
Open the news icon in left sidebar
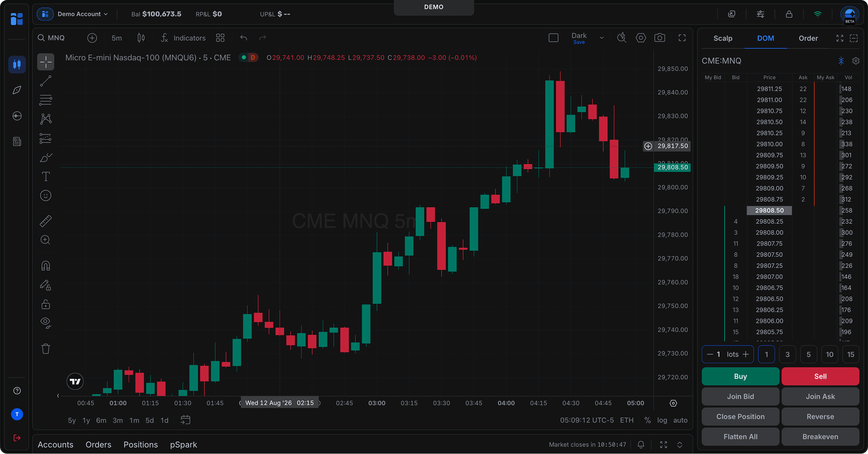coord(17,142)
